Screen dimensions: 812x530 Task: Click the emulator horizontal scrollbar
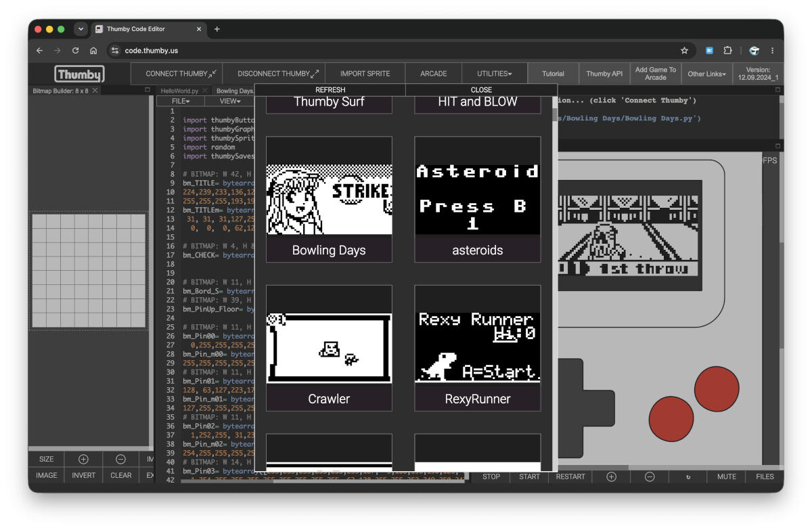tap(592, 467)
